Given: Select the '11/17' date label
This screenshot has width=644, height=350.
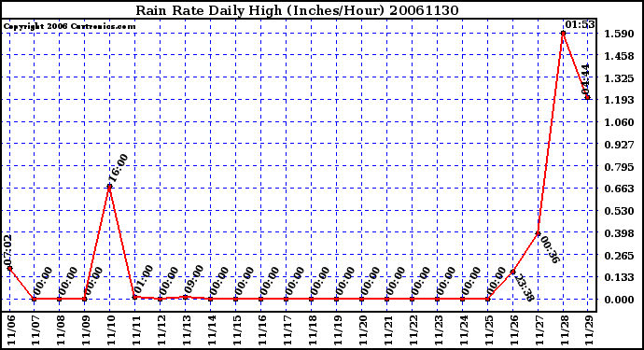Looking at the screenshot, I should pyautogui.click(x=288, y=330).
